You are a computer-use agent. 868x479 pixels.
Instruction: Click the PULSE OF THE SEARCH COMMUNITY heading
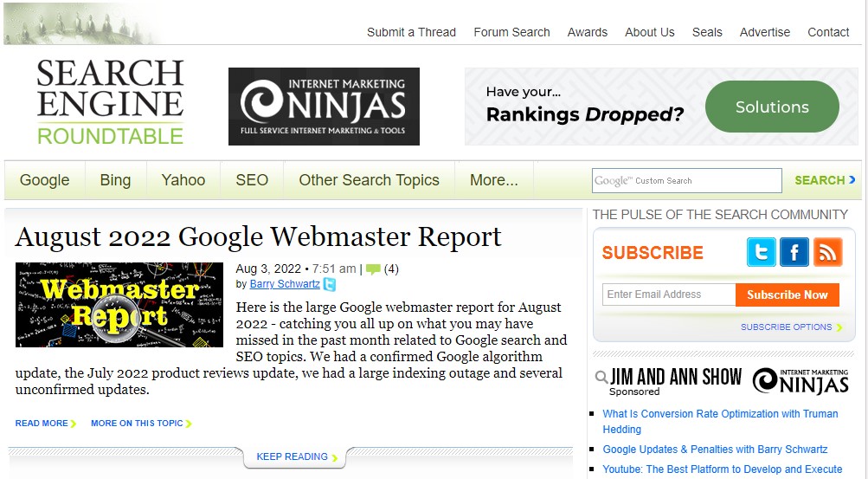click(x=720, y=214)
